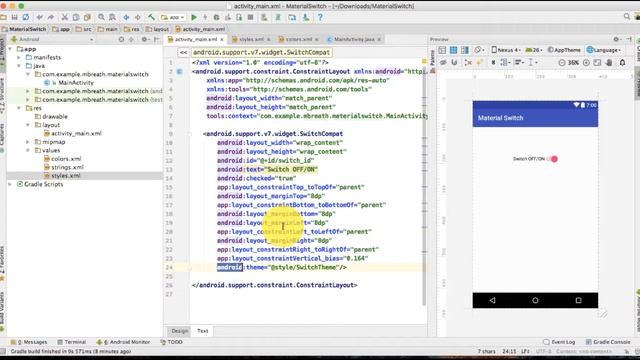Open the Messages tool window
Viewport: 640px width, 360px height.
pos(29,342)
